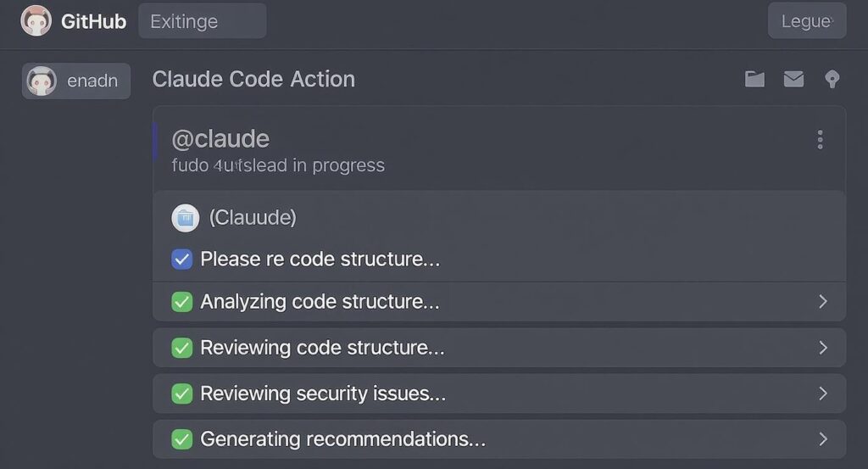Open the mail envelope icon
868x469 pixels.
793,79
